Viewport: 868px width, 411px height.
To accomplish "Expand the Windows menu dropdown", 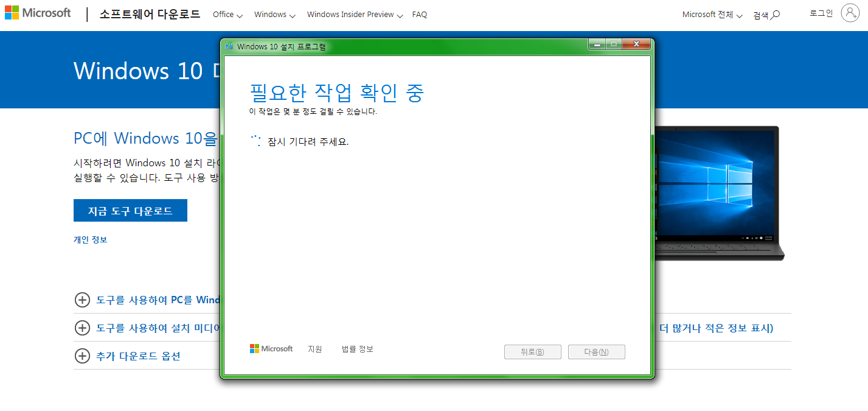I will click(x=274, y=15).
